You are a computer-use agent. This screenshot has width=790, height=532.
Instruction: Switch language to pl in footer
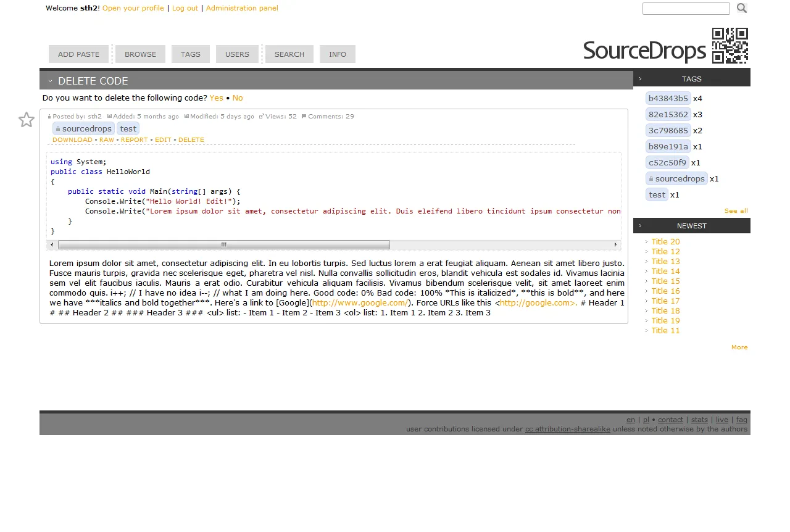[x=646, y=420]
